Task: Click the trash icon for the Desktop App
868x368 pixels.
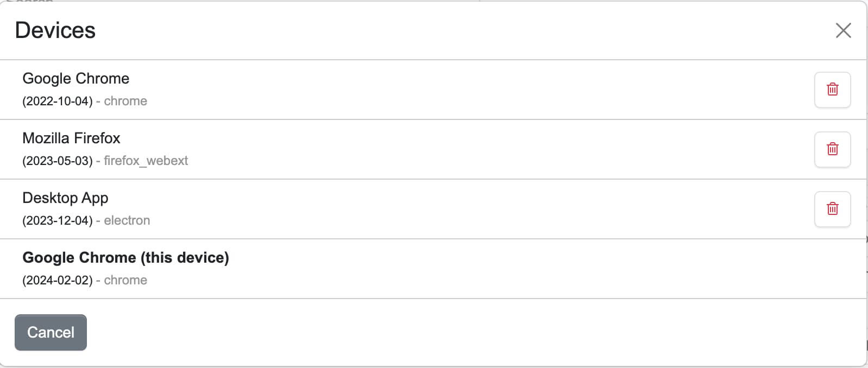Action: tap(832, 209)
